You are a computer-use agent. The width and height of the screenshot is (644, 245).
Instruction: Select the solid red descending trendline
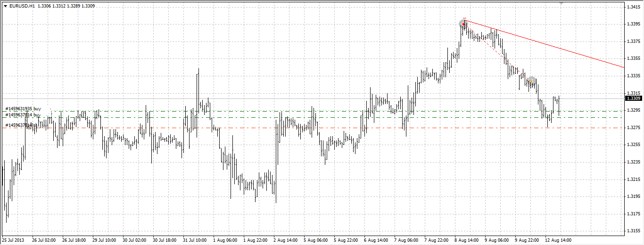pos(544,43)
